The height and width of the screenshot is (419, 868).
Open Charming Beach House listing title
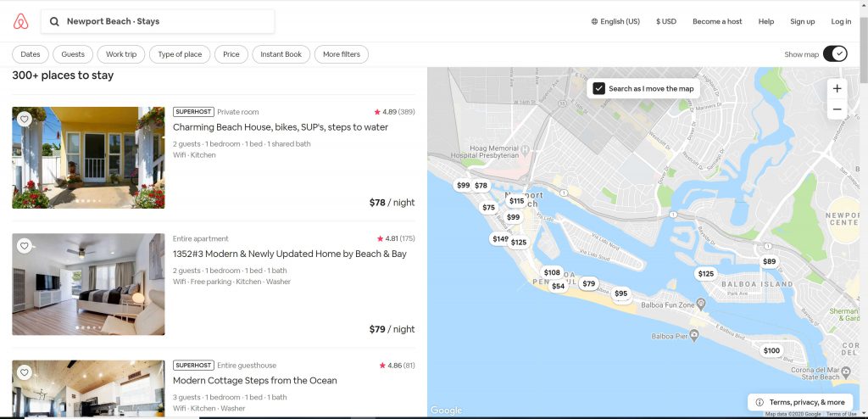(280, 127)
